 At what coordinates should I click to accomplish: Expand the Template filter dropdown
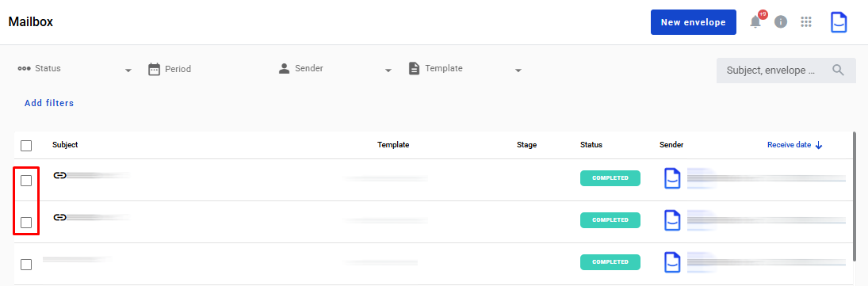465,69
